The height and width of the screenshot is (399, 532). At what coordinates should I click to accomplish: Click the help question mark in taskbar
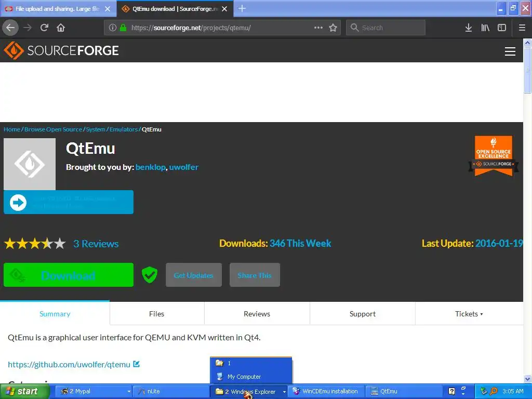451,391
